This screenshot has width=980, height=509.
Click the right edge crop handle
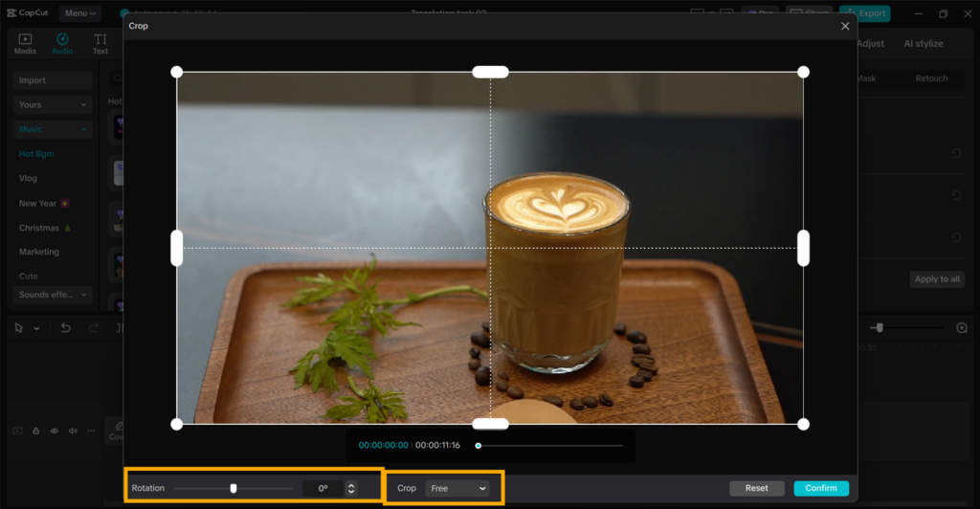(x=803, y=248)
